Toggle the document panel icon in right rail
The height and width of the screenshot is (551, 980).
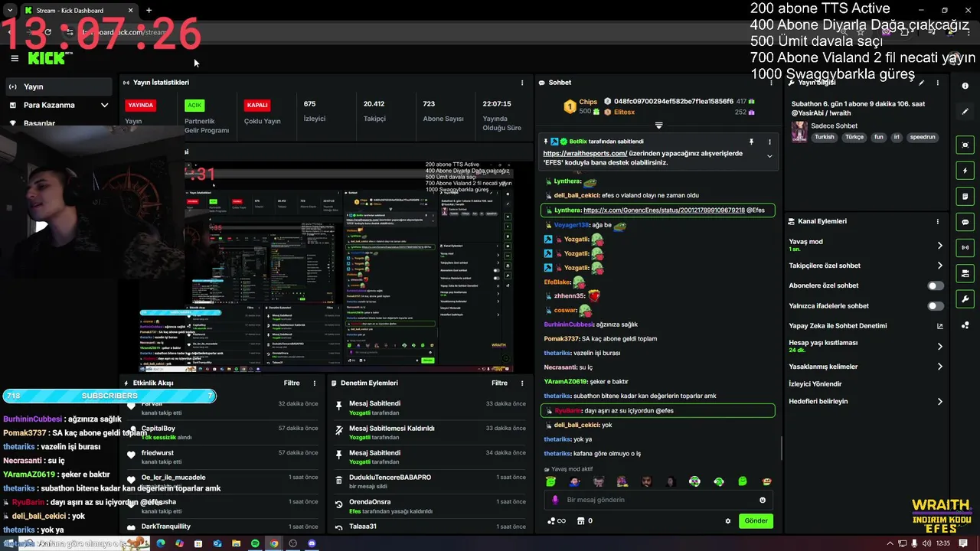coord(965,197)
